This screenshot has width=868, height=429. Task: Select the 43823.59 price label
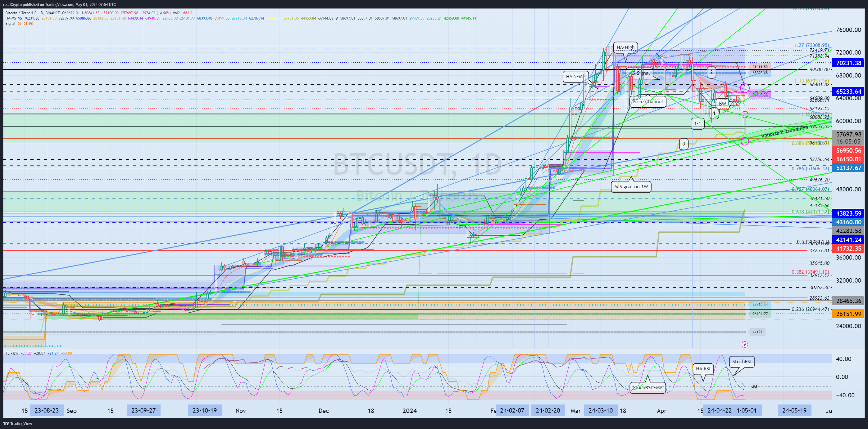(x=848, y=213)
